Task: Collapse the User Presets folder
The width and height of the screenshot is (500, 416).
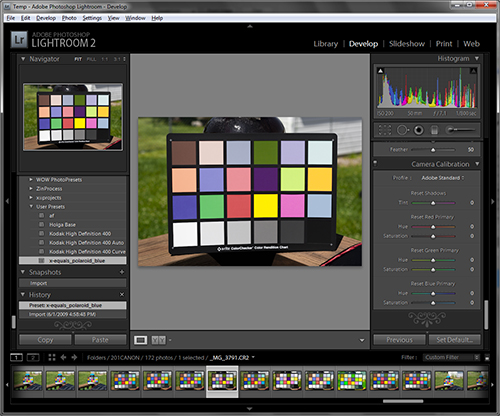Action: [31, 207]
